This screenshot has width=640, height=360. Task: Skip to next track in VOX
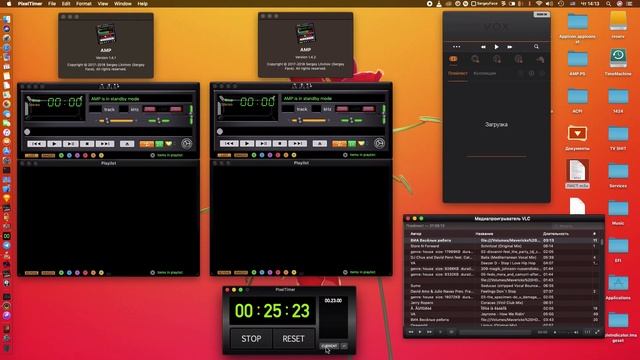tap(509, 47)
